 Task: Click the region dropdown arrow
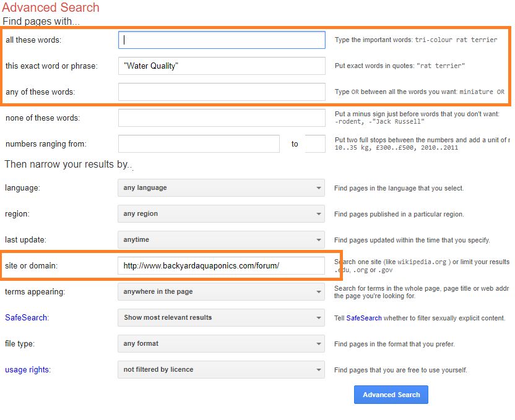tap(319, 213)
